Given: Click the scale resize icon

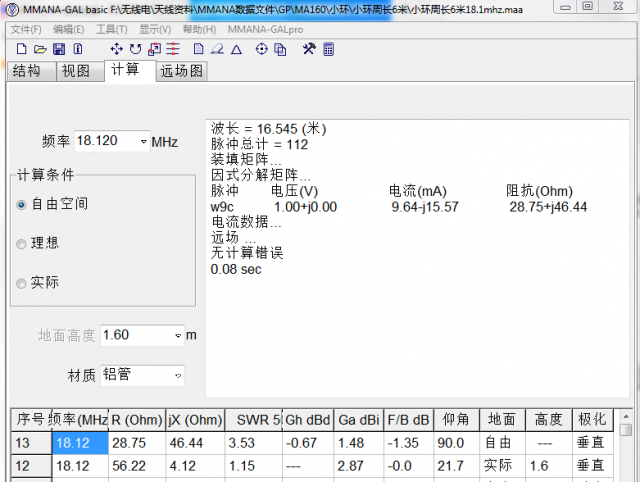Looking at the screenshot, I should [x=154, y=49].
